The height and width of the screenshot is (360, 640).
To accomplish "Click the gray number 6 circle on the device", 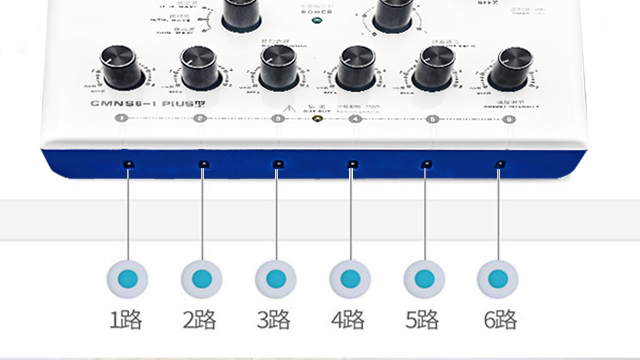I will point(509,119).
